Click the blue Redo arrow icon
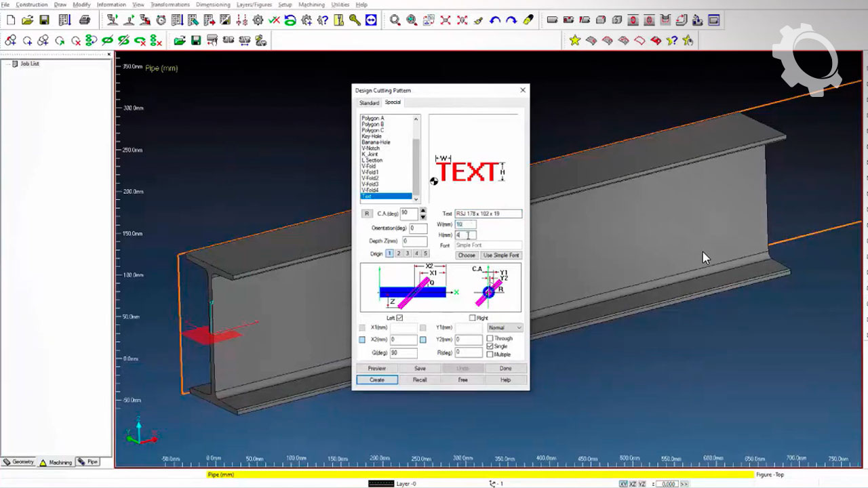868x488 pixels. coord(511,20)
